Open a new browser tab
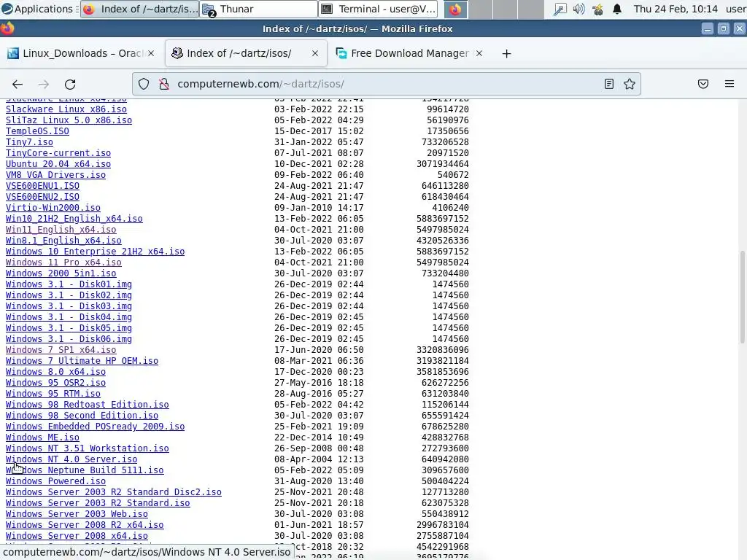This screenshot has width=747, height=560. (x=506, y=54)
